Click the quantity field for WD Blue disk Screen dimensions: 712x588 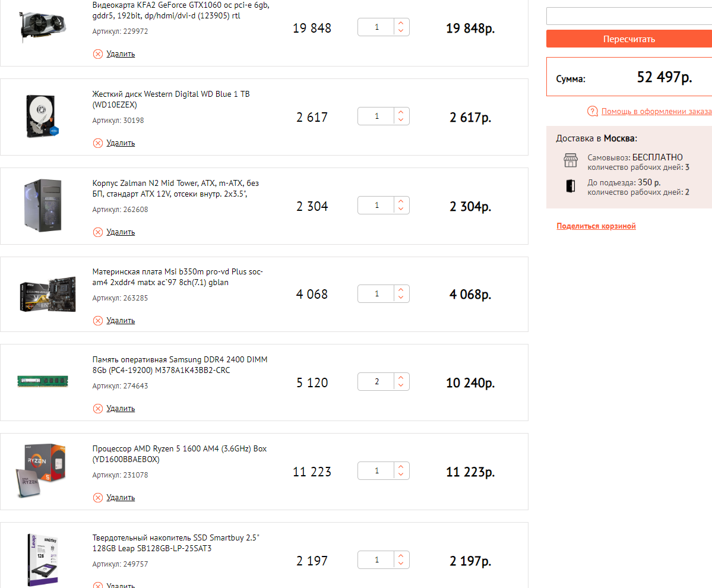(376, 116)
